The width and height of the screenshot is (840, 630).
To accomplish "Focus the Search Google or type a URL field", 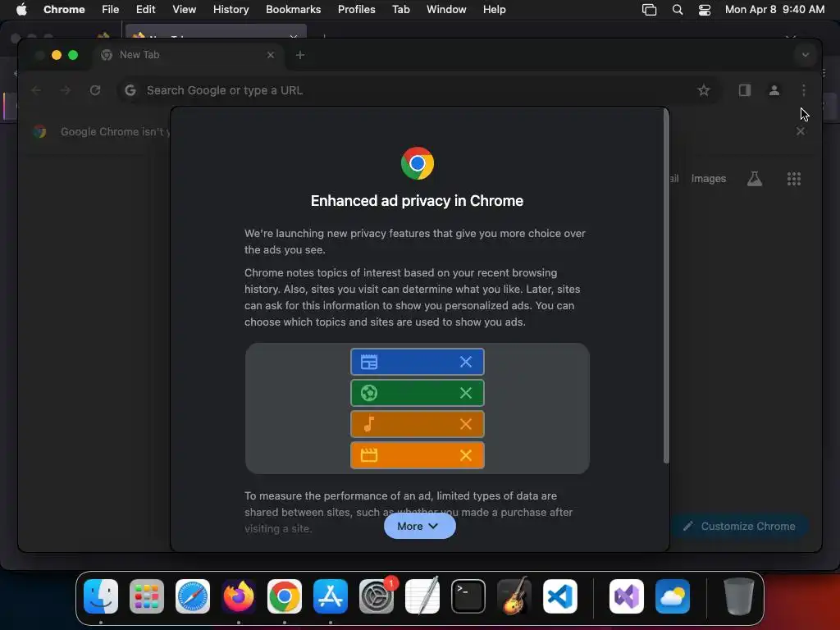I will (418, 90).
